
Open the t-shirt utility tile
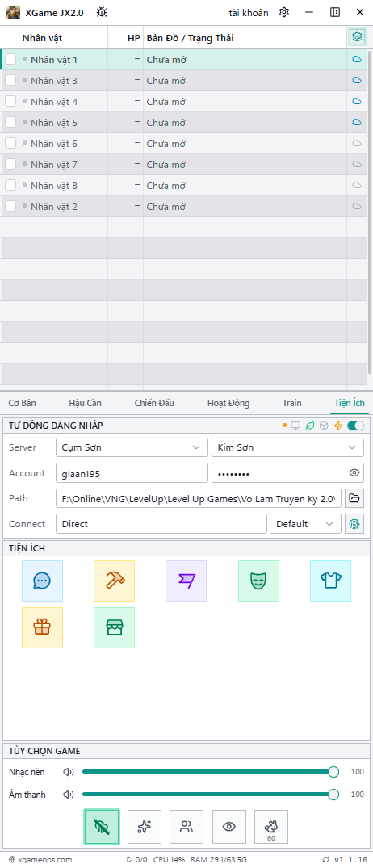(330, 581)
